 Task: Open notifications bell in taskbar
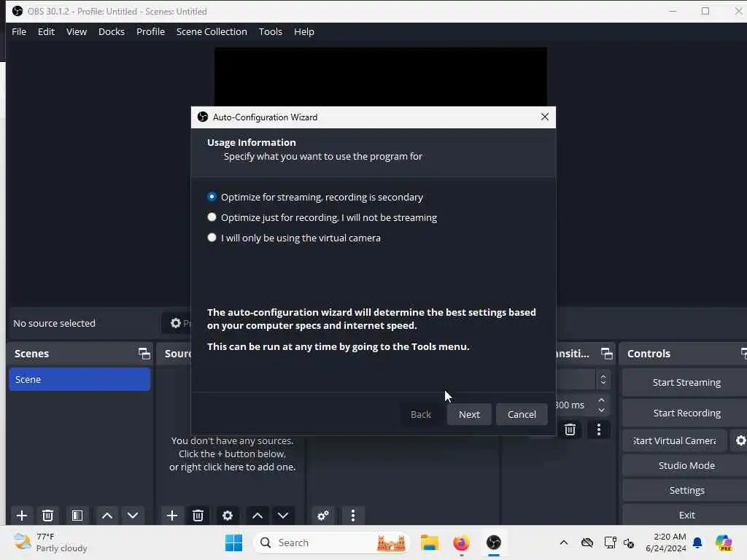[697, 542]
